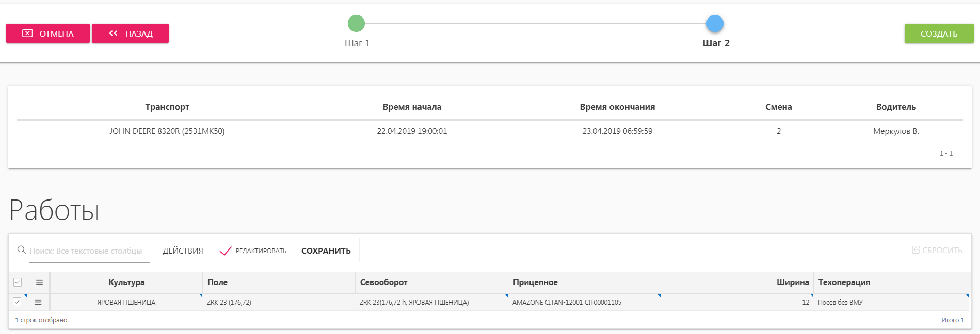Toggle the ЯРОВАЯ ПШЕНИЦА row checkbox

pyautogui.click(x=17, y=302)
